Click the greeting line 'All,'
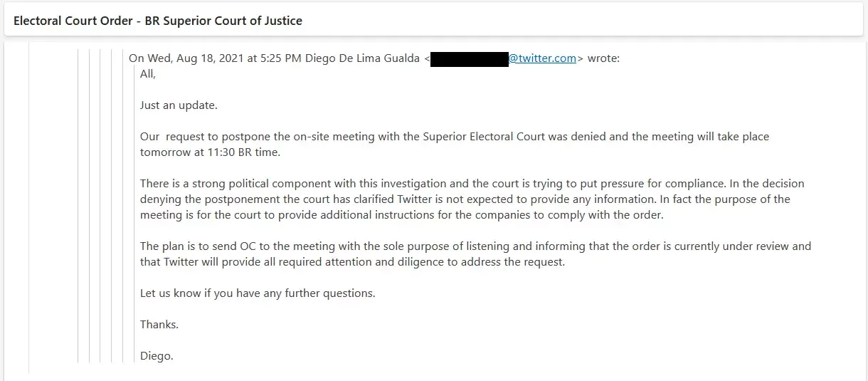The image size is (868, 381). point(148,74)
